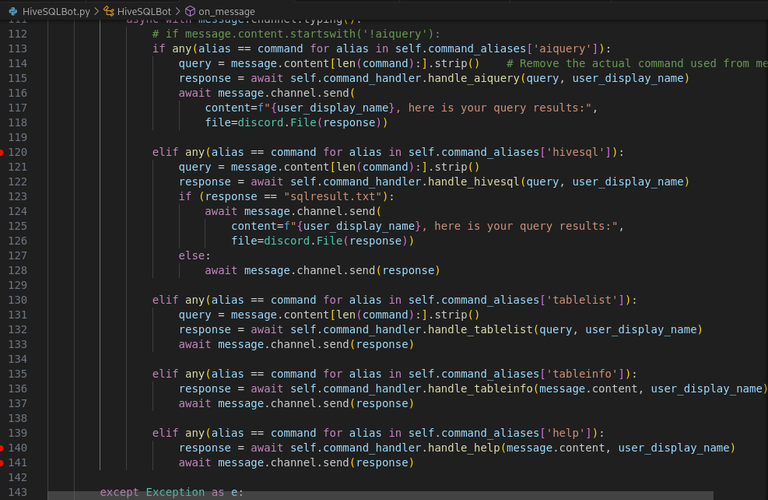Viewport: 768px width, 500px height.
Task: Click line number 135 in the gutter
Action: tap(18, 374)
